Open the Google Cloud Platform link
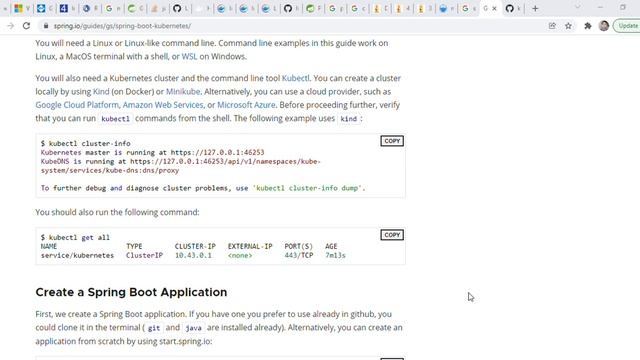Viewport: 640px width, 360px height. pos(77,105)
